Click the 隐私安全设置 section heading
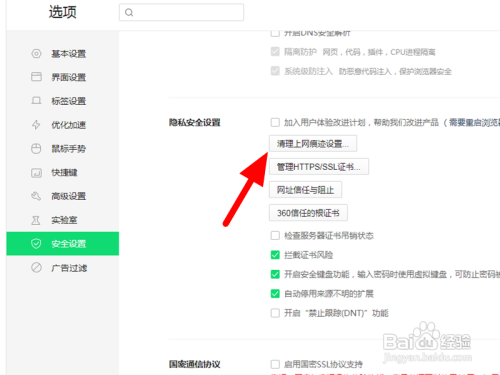Viewport: 500px width, 375px height. tap(195, 122)
